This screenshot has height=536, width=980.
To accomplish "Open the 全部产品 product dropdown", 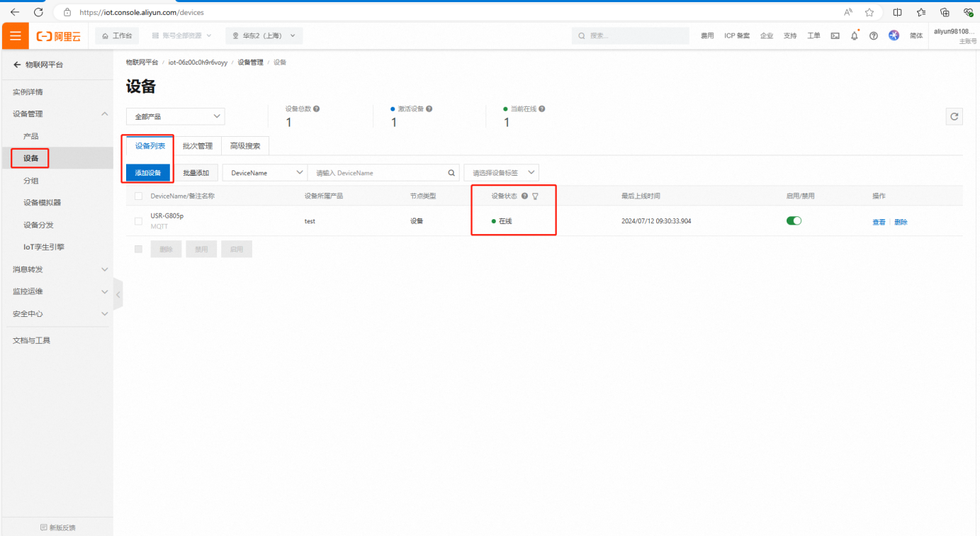I will (x=175, y=116).
